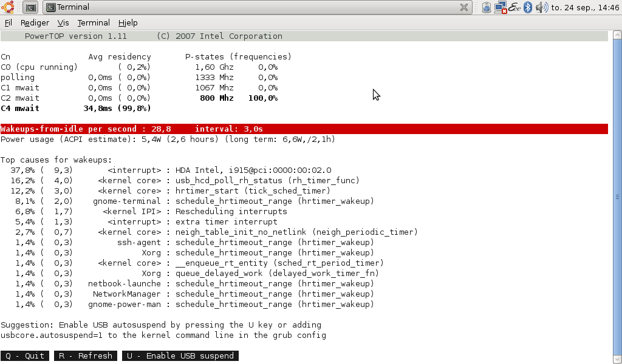Open the Terminal menu

(x=94, y=22)
